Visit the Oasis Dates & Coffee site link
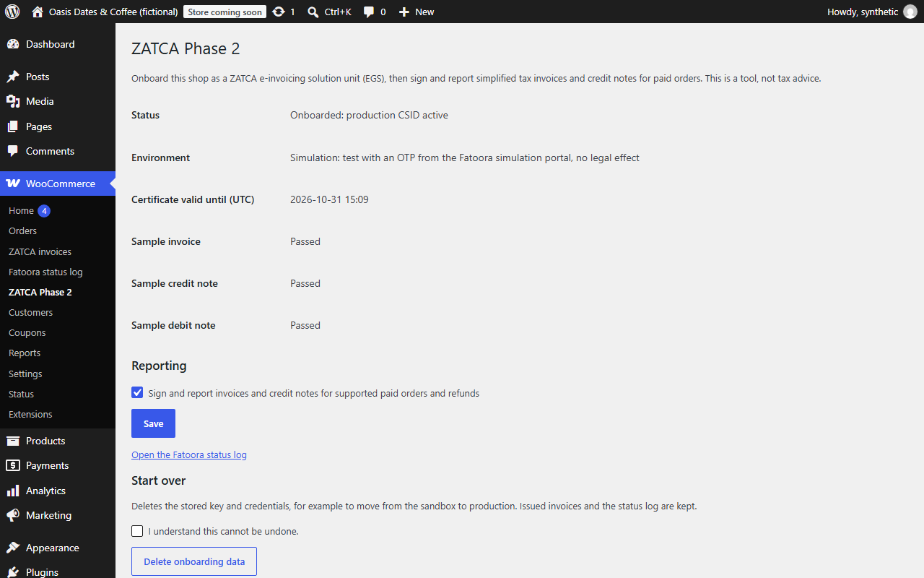The width and height of the screenshot is (924, 578). coord(113,12)
